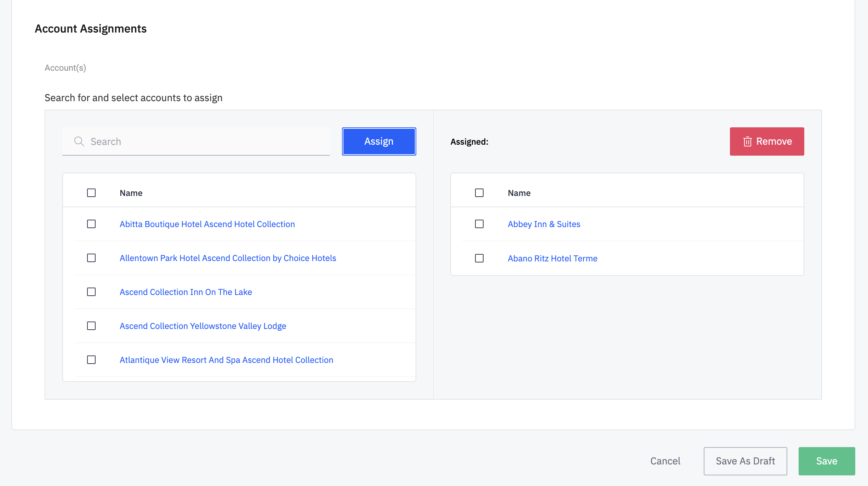Click the search magnifier icon

pos(79,141)
